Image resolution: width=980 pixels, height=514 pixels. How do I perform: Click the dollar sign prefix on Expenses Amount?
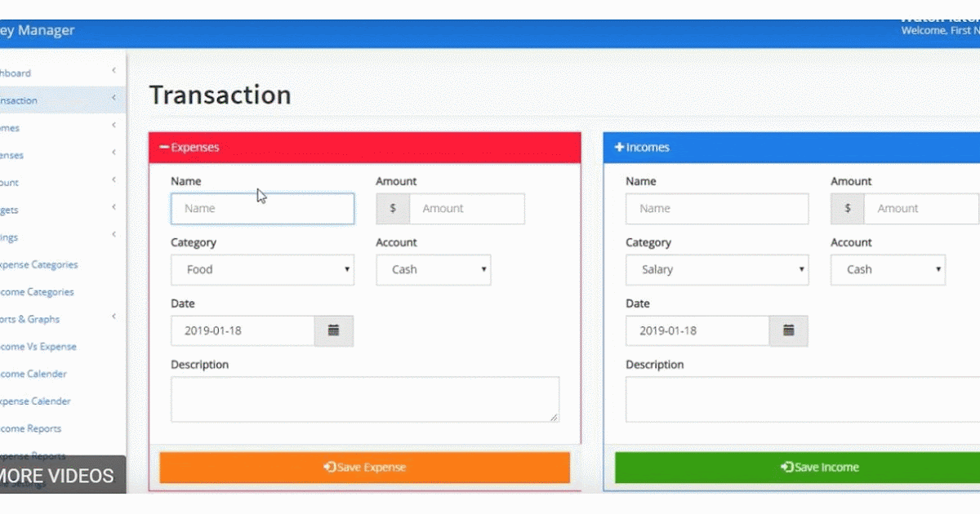[x=392, y=208]
